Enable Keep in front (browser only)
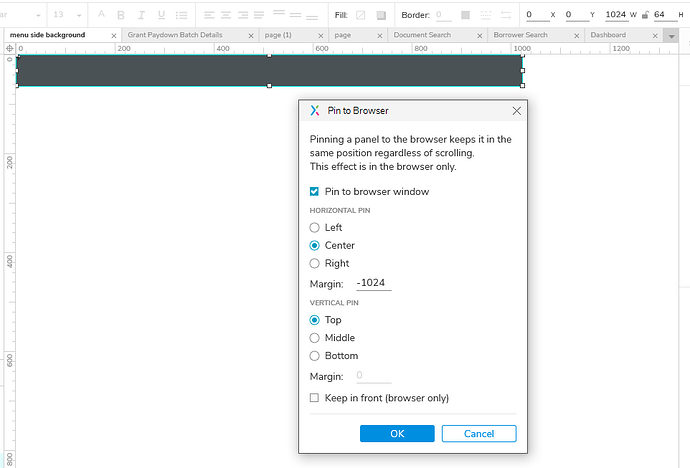The width and height of the screenshot is (690, 468). pyautogui.click(x=314, y=398)
